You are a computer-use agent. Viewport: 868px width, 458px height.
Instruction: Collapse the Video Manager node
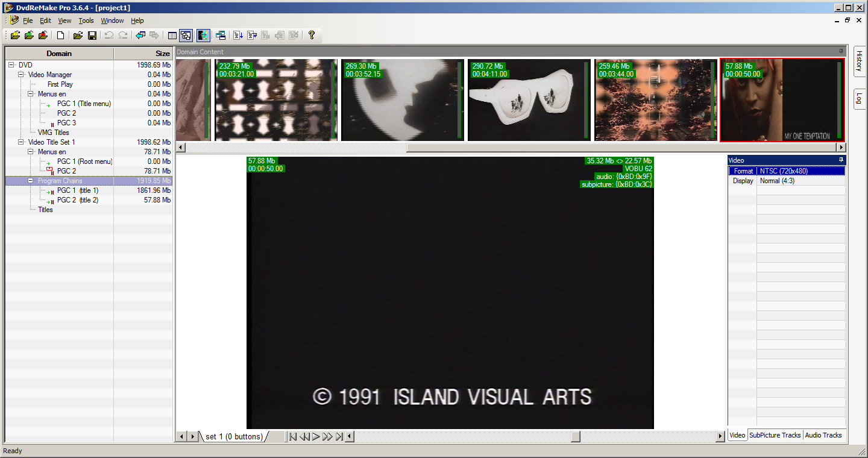(x=21, y=75)
